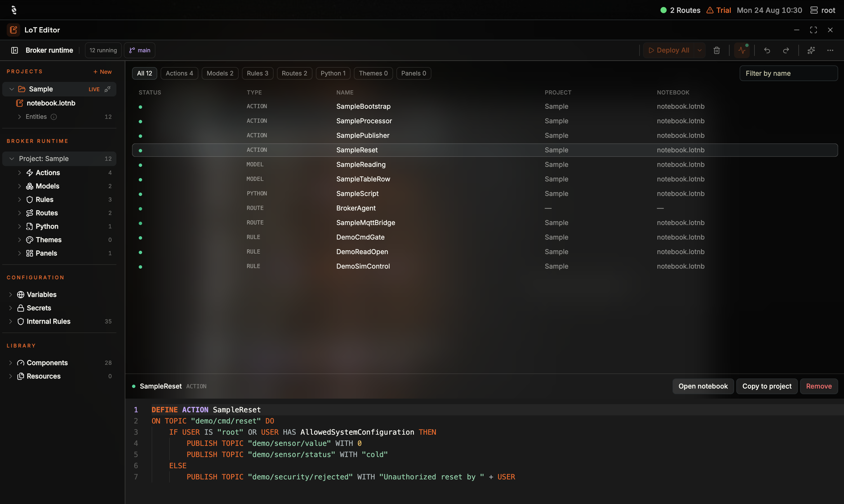
Task: Toggle the sidebar panel icon
Action: pos(15,50)
